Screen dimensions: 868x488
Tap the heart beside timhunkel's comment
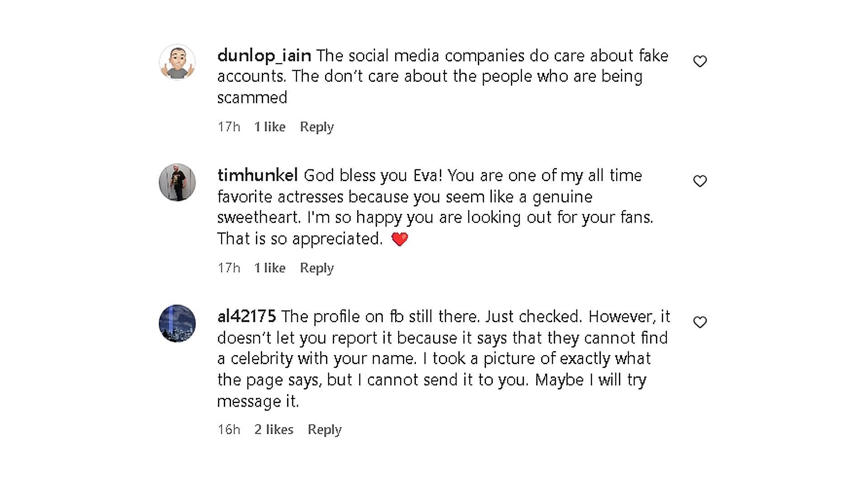[x=700, y=181]
